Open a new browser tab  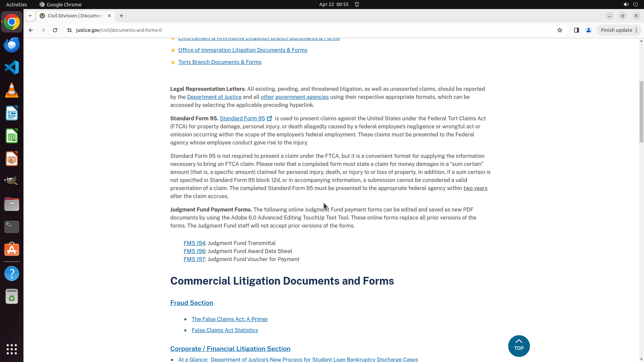pos(121,16)
